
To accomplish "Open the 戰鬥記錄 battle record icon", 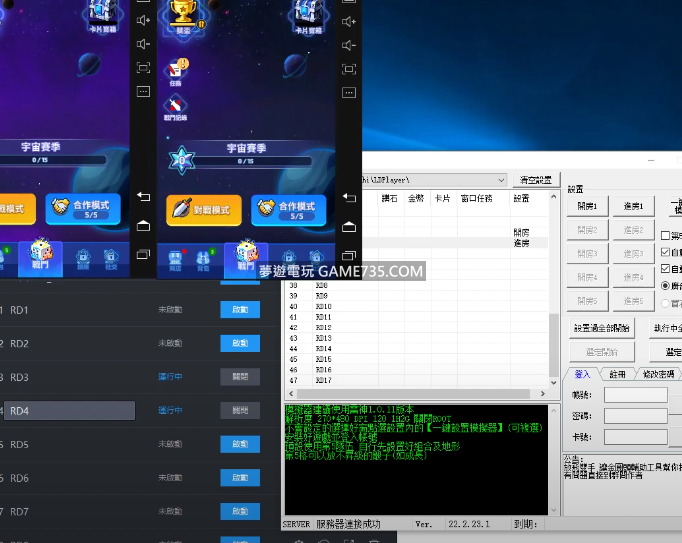I will tap(176, 106).
